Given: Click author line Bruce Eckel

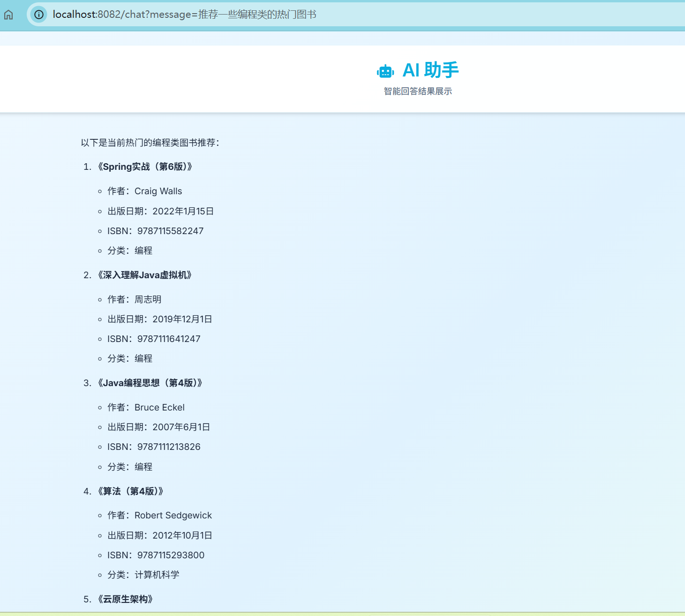Looking at the screenshot, I should [146, 407].
